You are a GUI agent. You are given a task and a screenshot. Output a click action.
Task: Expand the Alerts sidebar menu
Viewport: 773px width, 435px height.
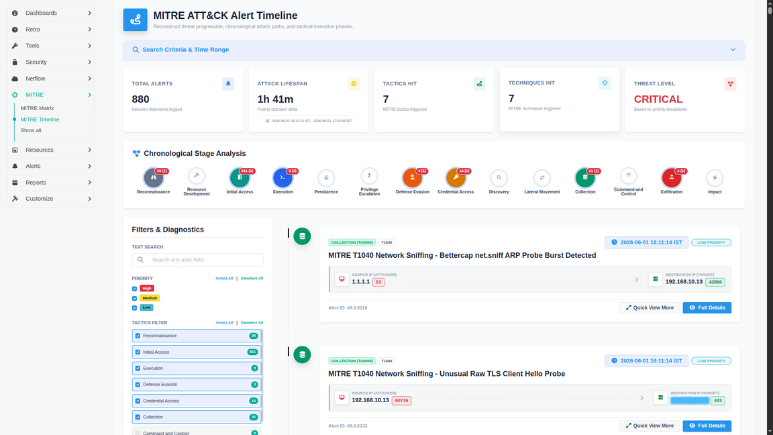pyautogui.click(x=51, y=166)
